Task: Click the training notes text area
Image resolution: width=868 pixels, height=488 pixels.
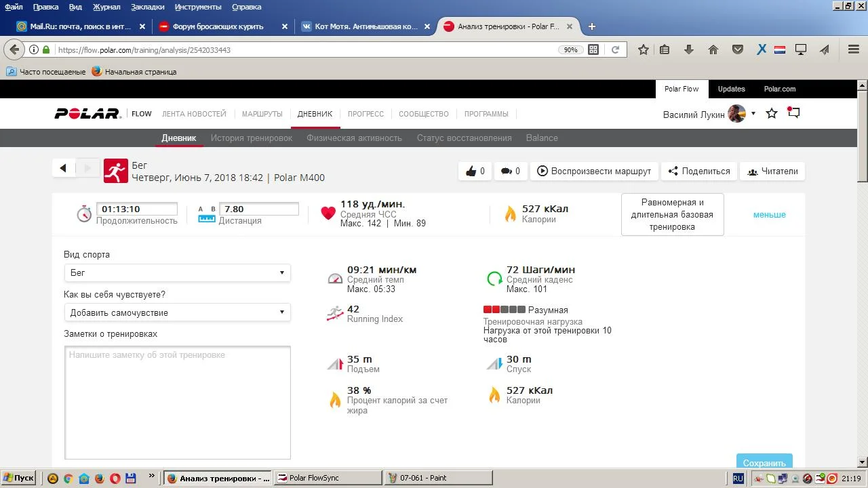Action: (x=178, y=403)
